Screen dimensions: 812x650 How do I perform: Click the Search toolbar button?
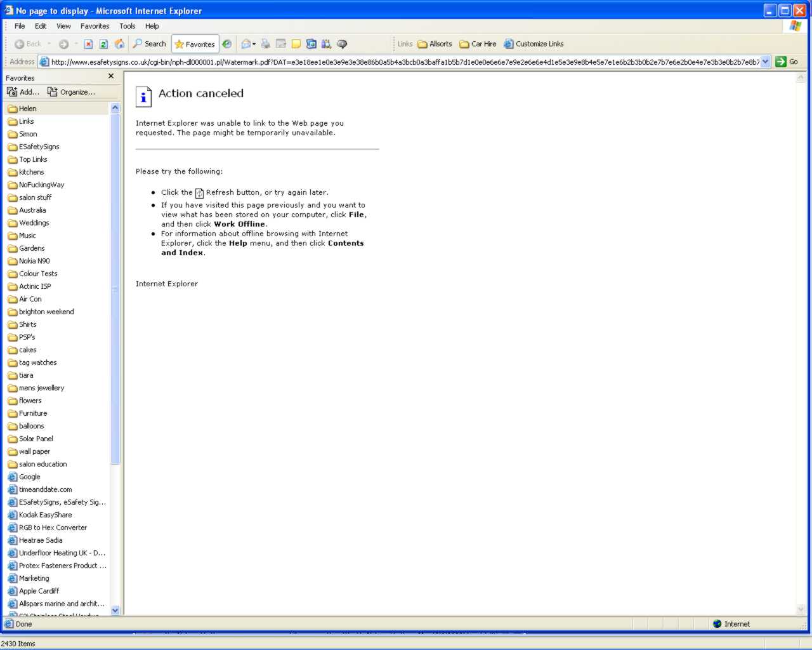(x=150, y=44)
